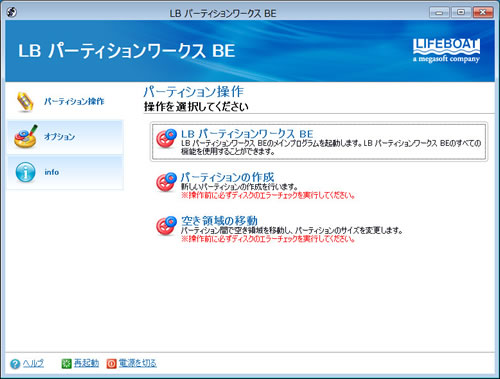Viewport: 500px width, 379px height.
Task: Click the blue パーティション操作 page heading
Action: [194, 91]
